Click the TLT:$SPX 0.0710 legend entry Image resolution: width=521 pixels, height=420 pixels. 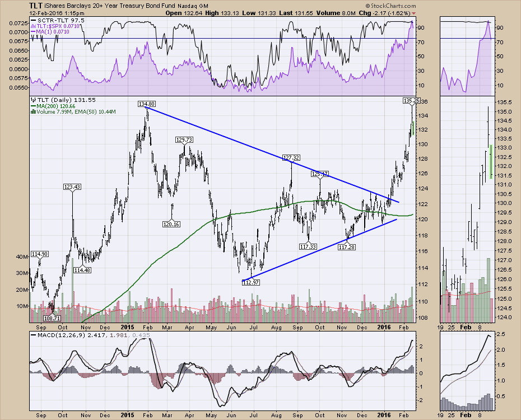click(x=55, y=26)
